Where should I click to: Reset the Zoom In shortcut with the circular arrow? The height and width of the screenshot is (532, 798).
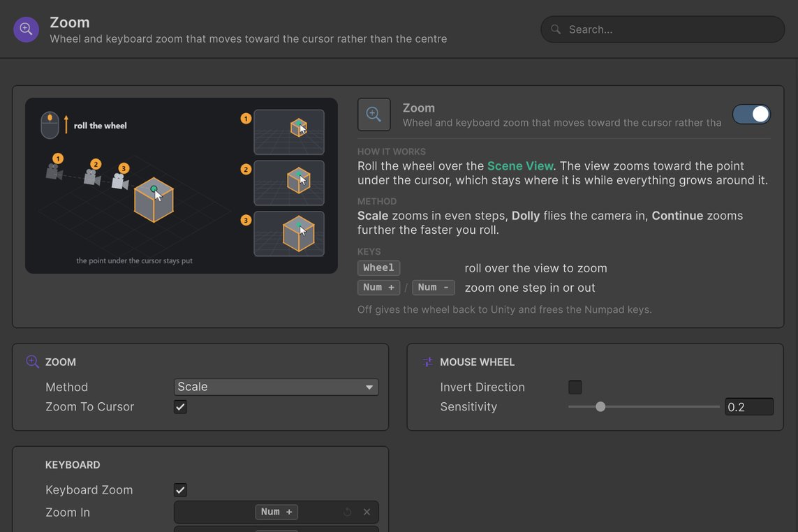click(347, 512)
